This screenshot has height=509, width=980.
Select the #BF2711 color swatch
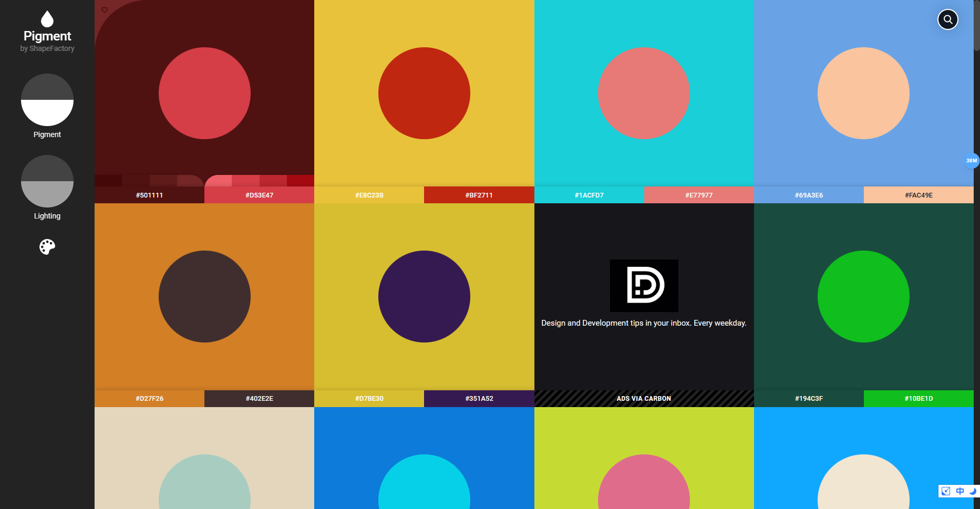[479, 194]
